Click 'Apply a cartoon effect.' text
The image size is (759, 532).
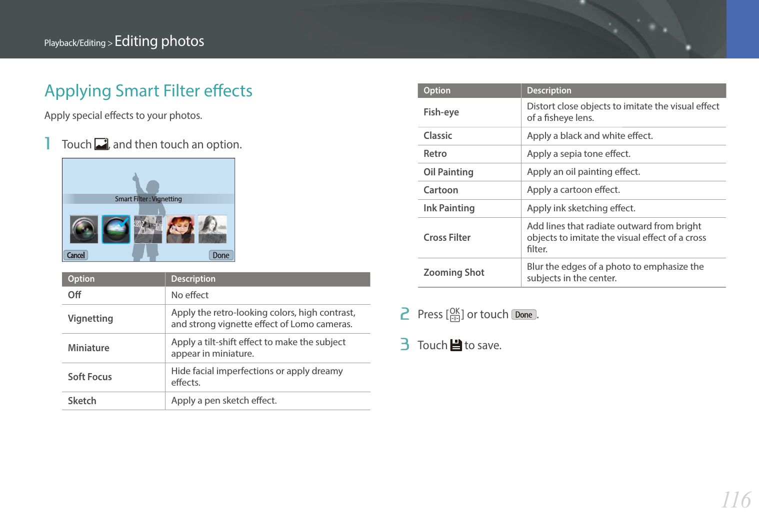click(x=573, y=190)
